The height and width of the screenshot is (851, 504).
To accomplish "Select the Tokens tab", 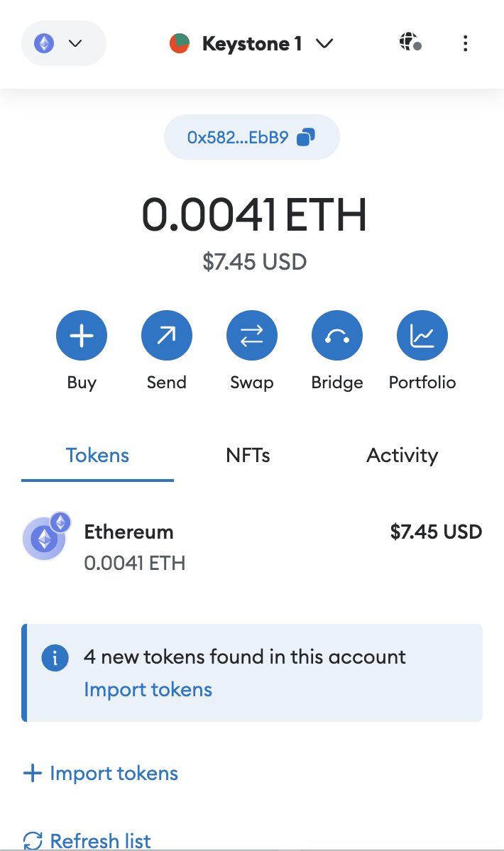I will tap(97, 456).
